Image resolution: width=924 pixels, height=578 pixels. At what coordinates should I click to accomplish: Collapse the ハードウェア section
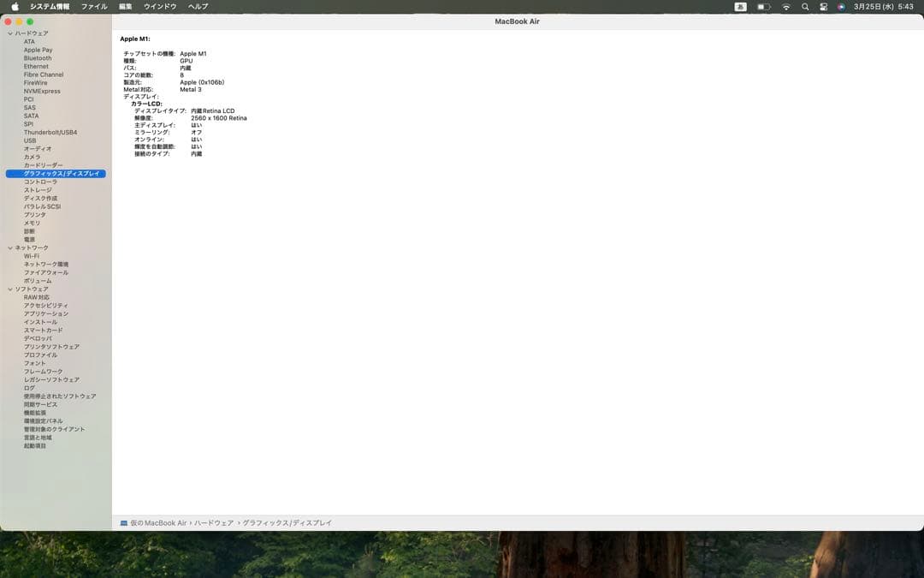point(10,33)
